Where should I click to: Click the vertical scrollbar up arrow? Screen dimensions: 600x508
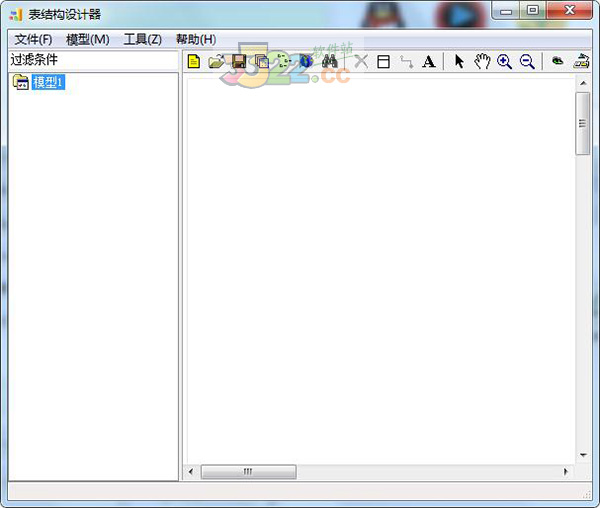click(583, 83)
